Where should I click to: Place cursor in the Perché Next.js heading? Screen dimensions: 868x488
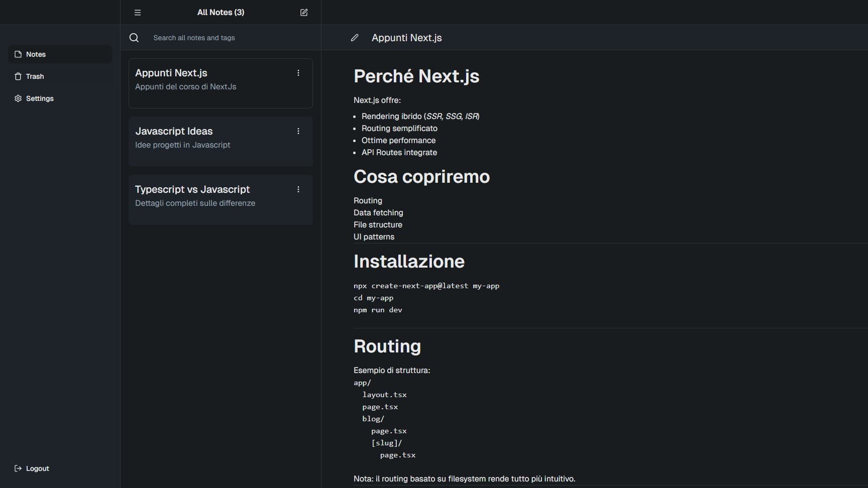coord(416,76)
